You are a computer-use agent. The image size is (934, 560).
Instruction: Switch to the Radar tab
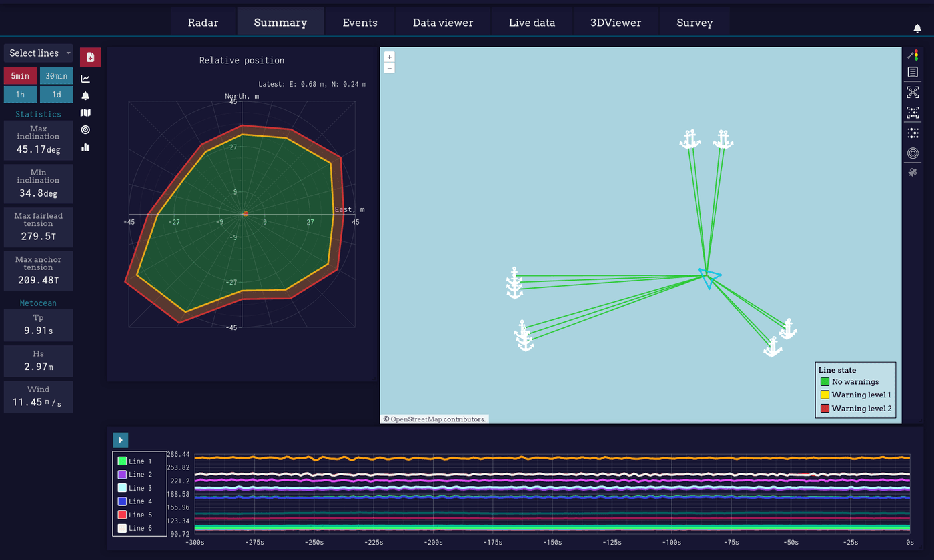click(203, 23)
